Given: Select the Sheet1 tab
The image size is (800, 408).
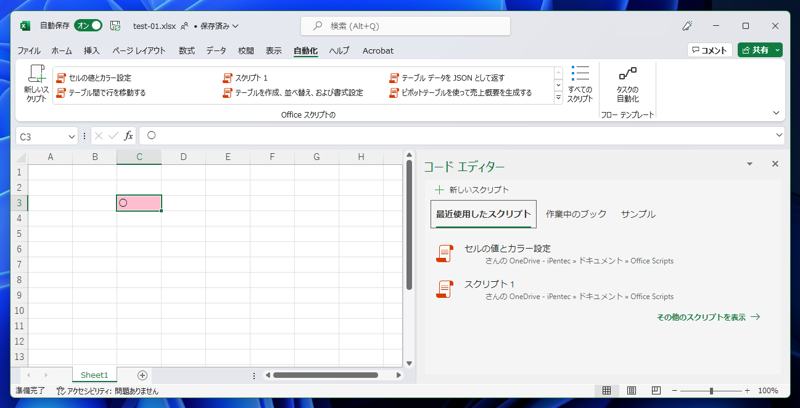Looking at the screenshot, I should point(94,375).
